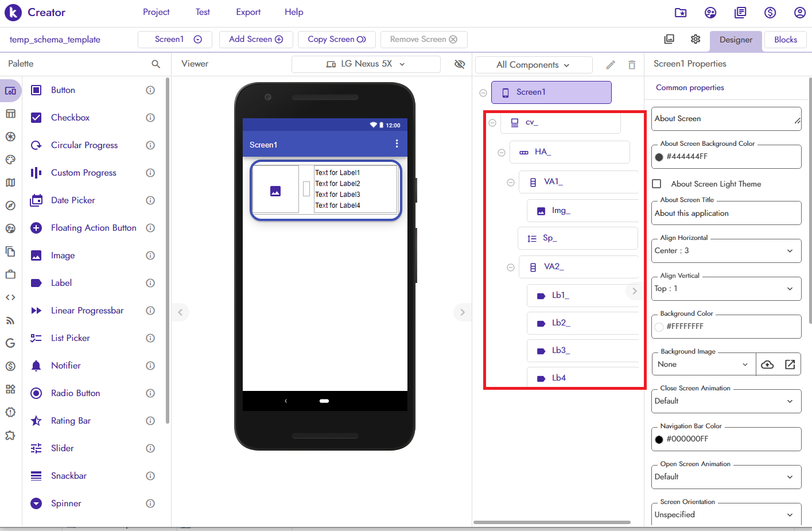Click the trash delete component icon
The image size is (812, 531).
click(x=632, y=65)
